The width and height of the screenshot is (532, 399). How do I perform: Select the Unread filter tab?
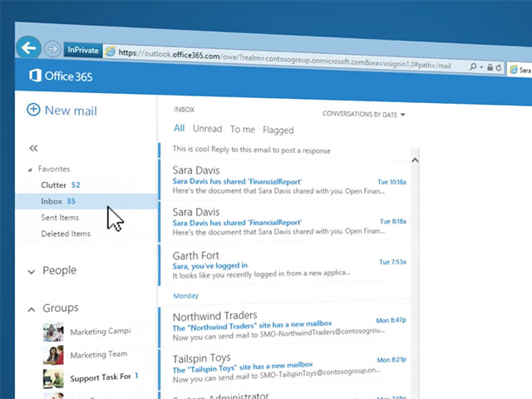(207, 129)
